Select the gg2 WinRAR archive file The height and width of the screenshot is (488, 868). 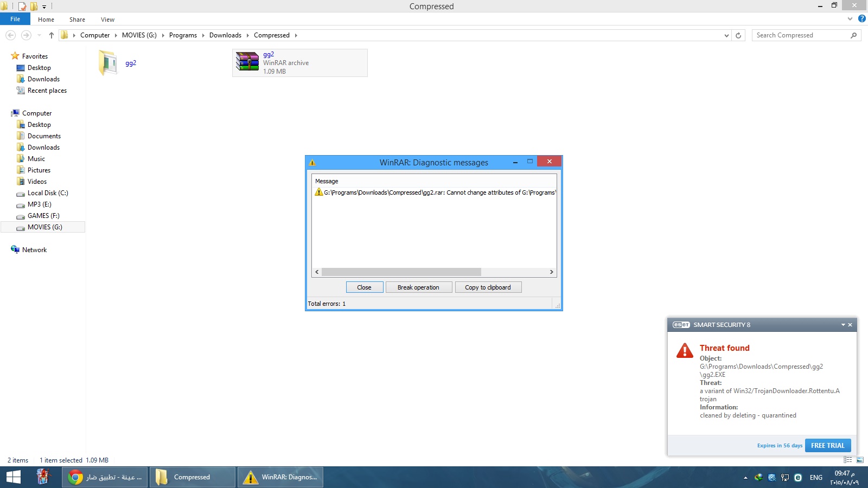[x=299, y=63]
